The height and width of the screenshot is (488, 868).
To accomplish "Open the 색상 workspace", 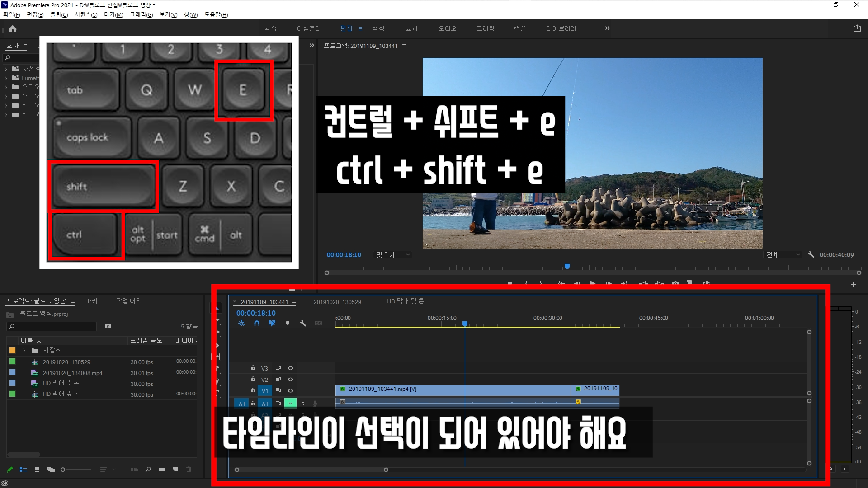I will [378, 28].
